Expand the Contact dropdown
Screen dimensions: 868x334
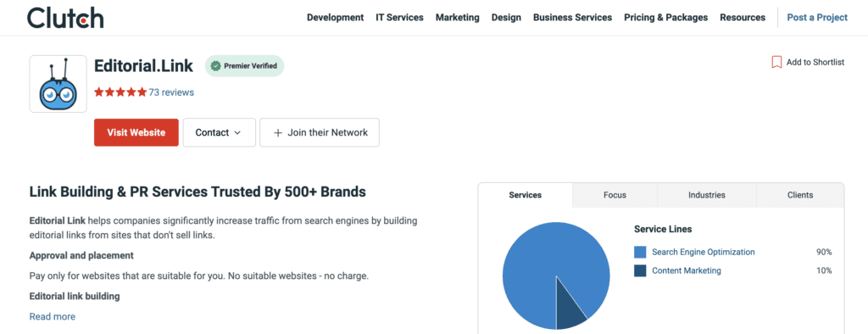click(220, 132)
